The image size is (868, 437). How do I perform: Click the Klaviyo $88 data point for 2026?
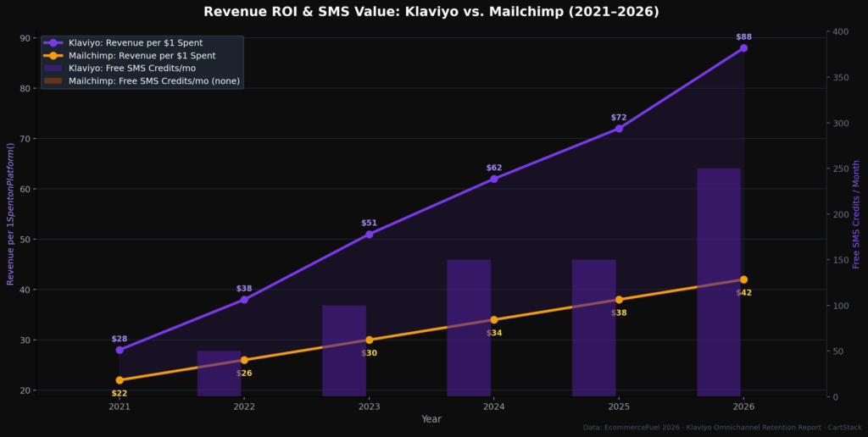click(743, 48)
